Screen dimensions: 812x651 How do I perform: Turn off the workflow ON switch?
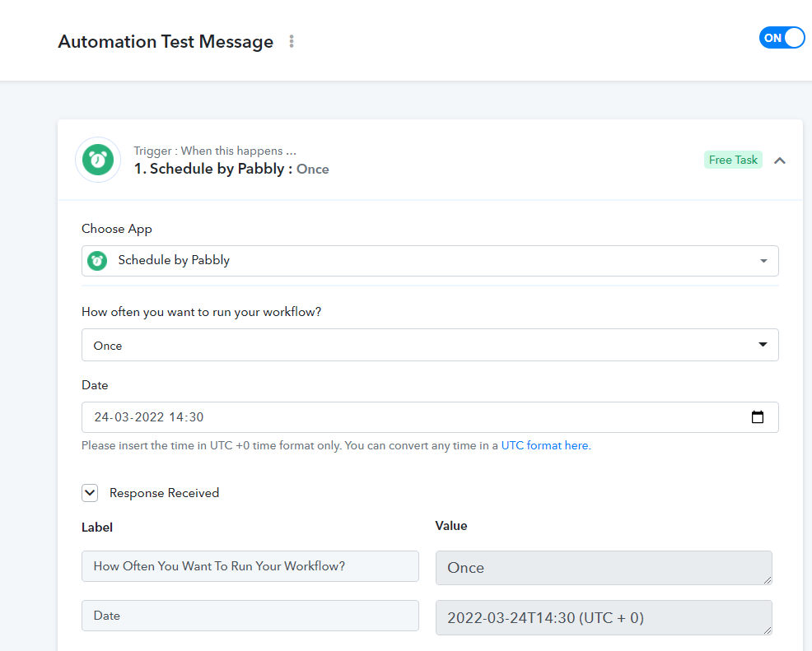[x=782, y=38]
